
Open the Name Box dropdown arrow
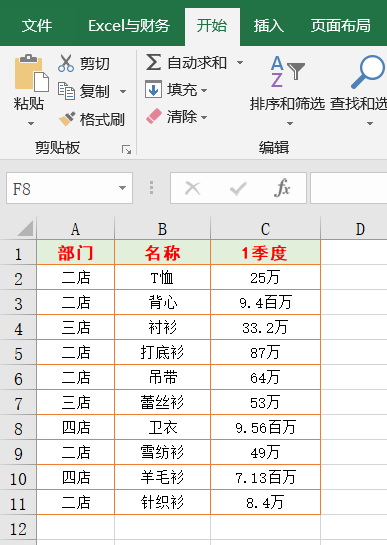[122, 188]
